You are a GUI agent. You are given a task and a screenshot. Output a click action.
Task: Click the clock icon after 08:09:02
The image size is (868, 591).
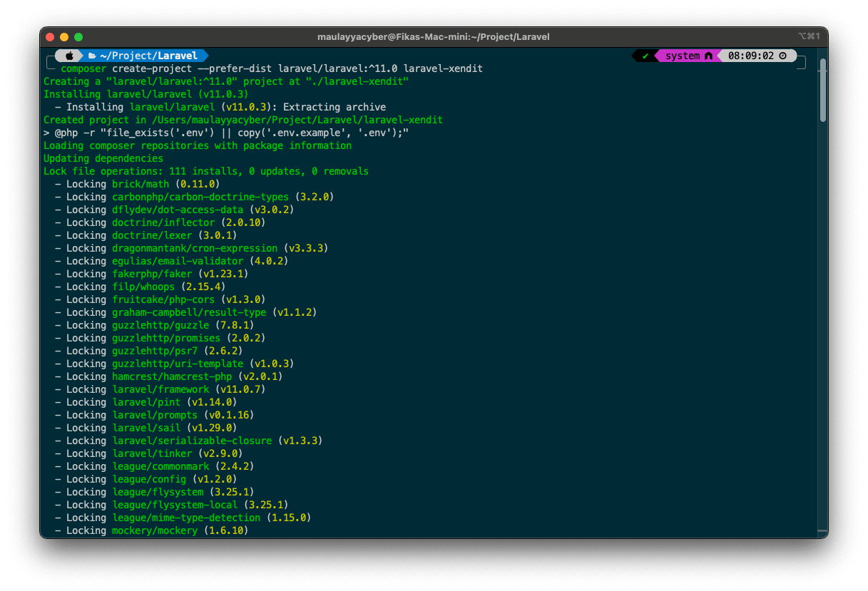pyautogui.click(x=782, y=56)
